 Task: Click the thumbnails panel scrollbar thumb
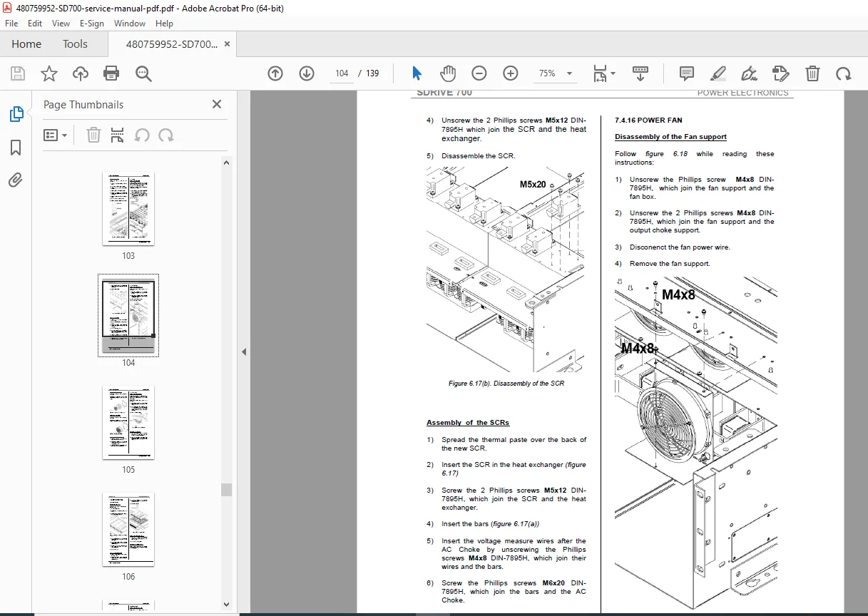pos(226,489)
